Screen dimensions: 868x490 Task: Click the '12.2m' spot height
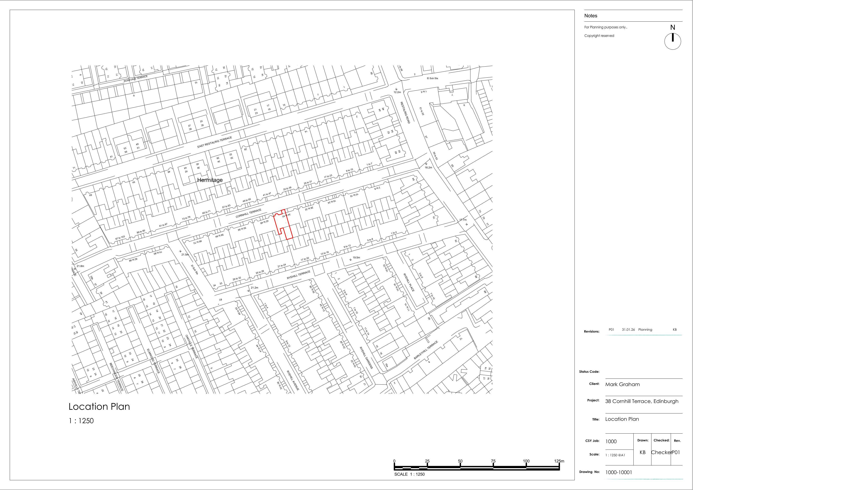(398, 92)
